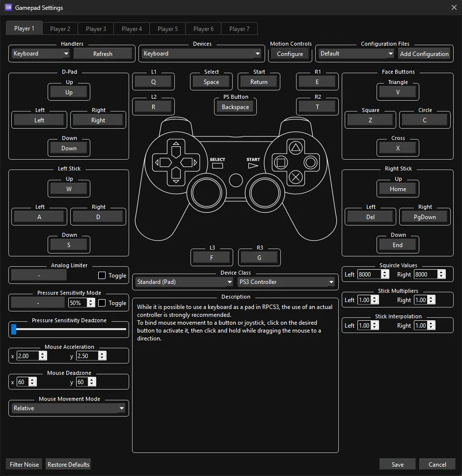Enable the Analog Limiter Toggle checkbox
Viewport: 462px width, 476px height.
pos(102,276)
